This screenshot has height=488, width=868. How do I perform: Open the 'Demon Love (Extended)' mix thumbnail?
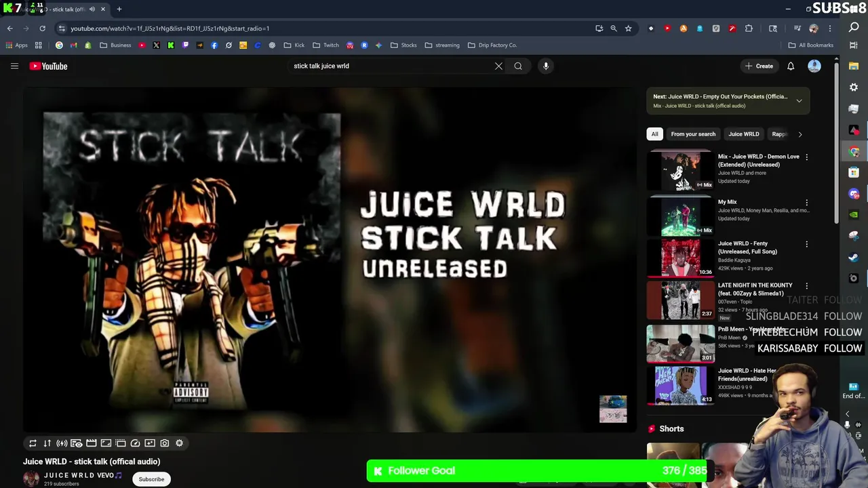point(681,170)
